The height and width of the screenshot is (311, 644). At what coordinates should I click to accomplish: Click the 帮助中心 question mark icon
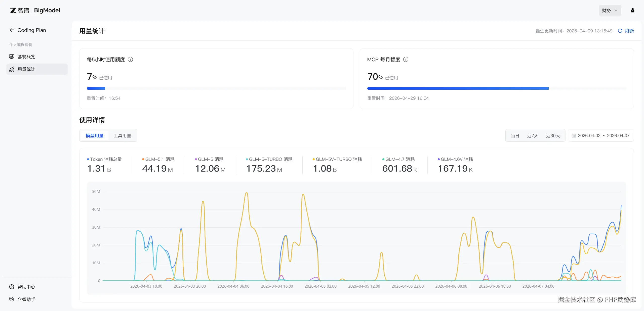(12, 287)
